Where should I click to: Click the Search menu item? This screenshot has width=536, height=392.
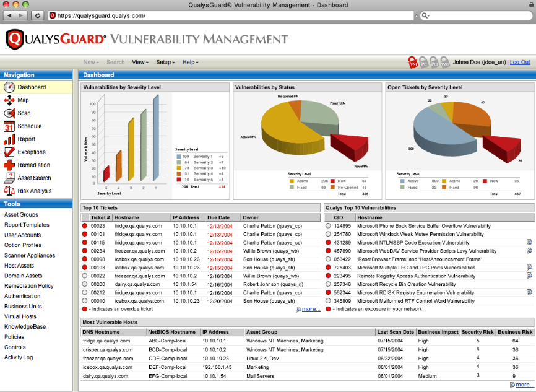coord(115,62)
